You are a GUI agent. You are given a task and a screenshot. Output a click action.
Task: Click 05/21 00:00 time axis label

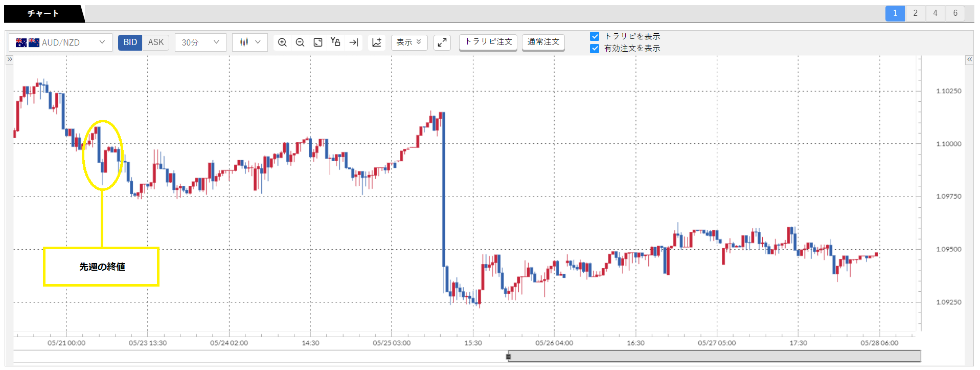[x=66, y=343]
